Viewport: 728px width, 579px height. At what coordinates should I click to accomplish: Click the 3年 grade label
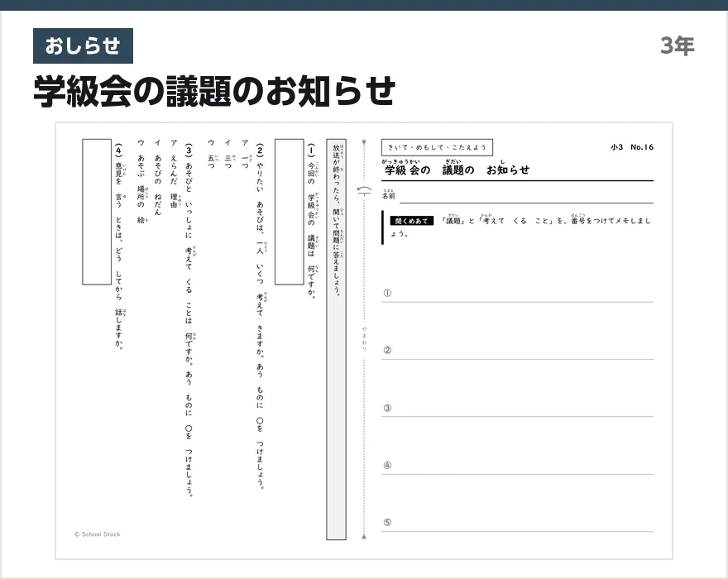[677, 45]
